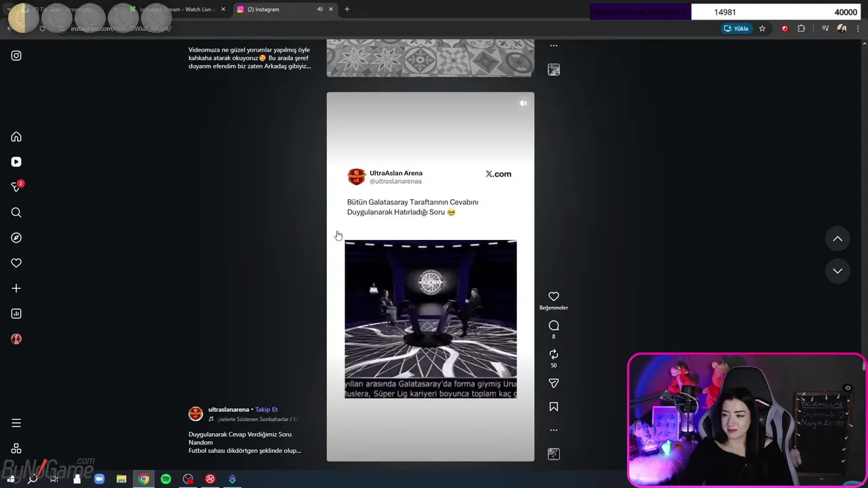Open Instagram home from the sidebar
868x488 pixels.
(16, 137)
